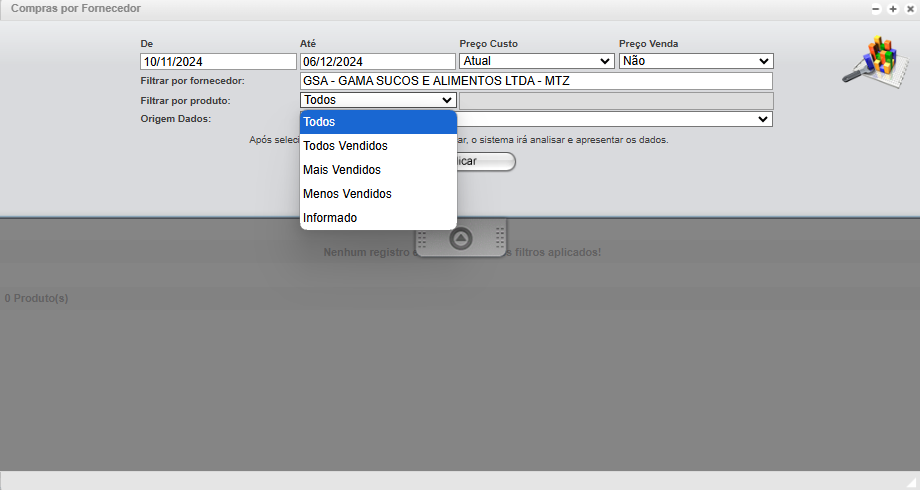Close the Compras por Fornecedor window
Screen dimensions: 920x490
pyautogui.click(x=910, y=9)
